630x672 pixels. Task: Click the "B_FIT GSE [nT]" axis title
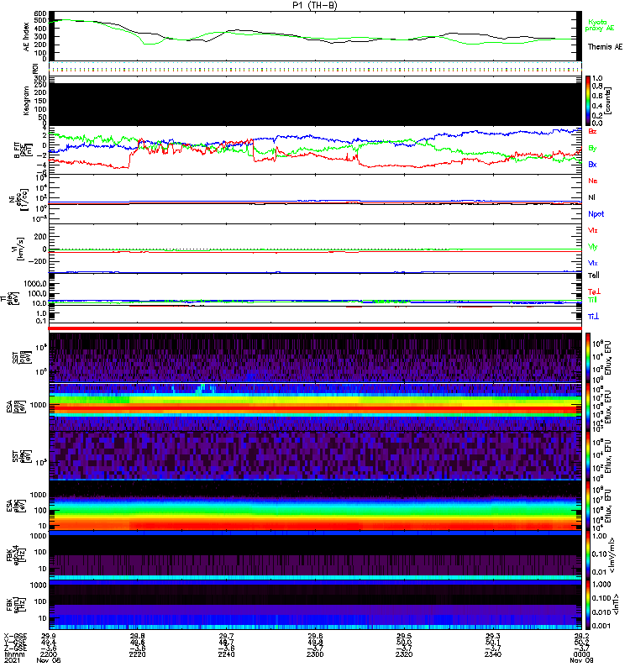point(23,150)
